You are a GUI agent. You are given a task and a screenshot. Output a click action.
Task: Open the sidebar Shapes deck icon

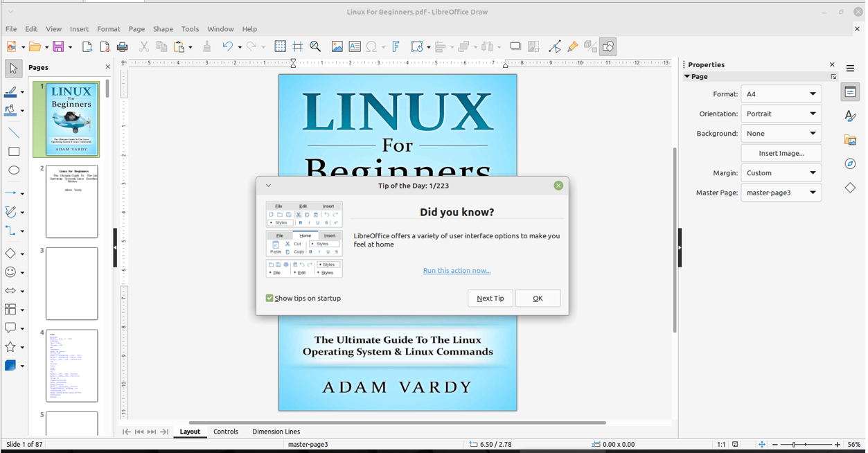(x=850, y=188)
